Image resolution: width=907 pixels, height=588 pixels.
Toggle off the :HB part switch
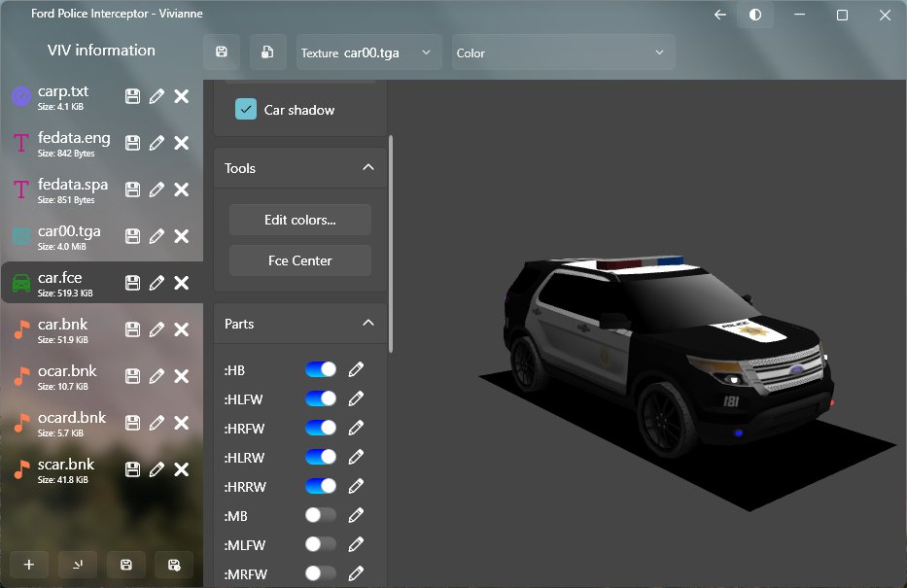[x=321, y=369]
